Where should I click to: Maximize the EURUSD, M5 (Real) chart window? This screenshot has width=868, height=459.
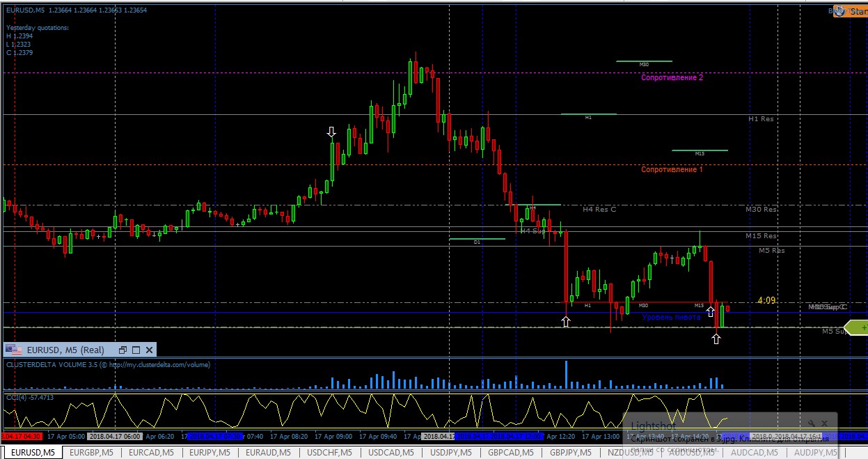click(136, 350)
